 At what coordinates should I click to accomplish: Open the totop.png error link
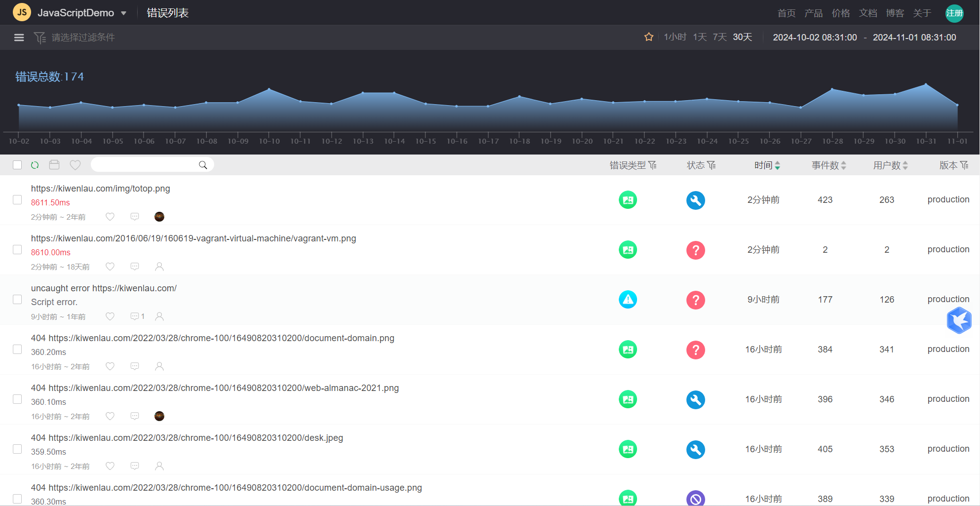pos(100,189)
